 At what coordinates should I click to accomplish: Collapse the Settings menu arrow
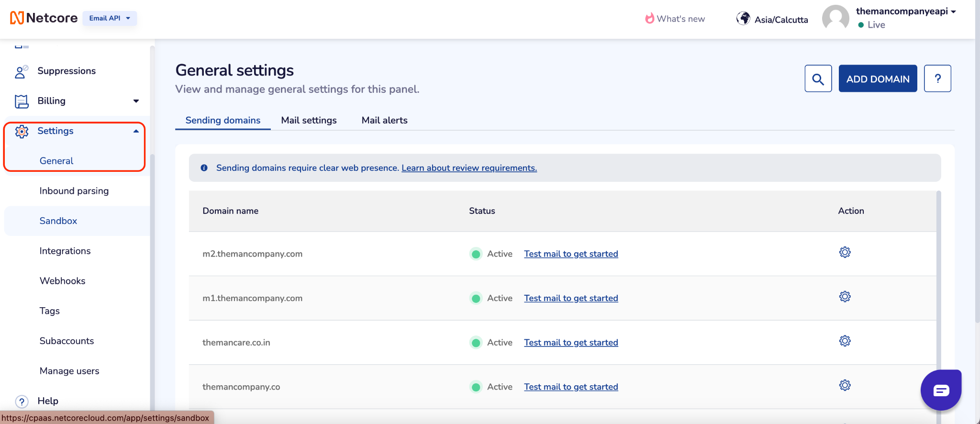point(136,131)
